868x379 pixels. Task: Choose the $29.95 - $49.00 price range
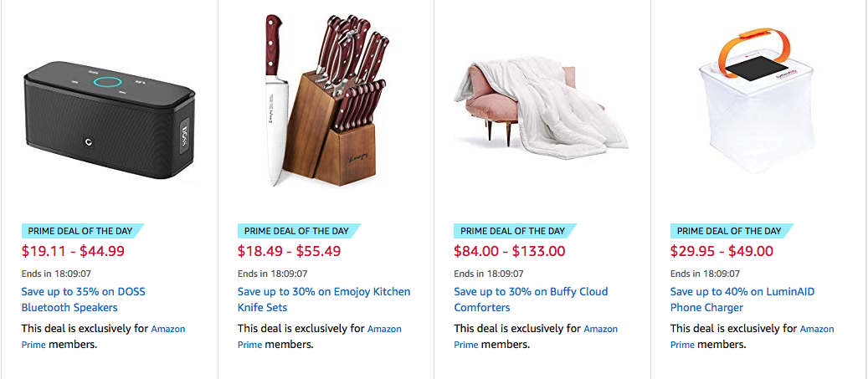pos(722,251)
